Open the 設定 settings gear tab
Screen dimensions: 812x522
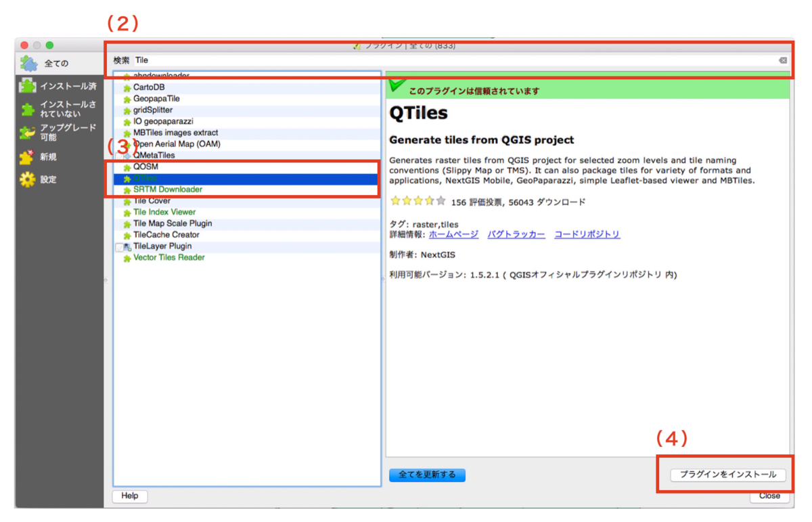(x=60, y=179)
